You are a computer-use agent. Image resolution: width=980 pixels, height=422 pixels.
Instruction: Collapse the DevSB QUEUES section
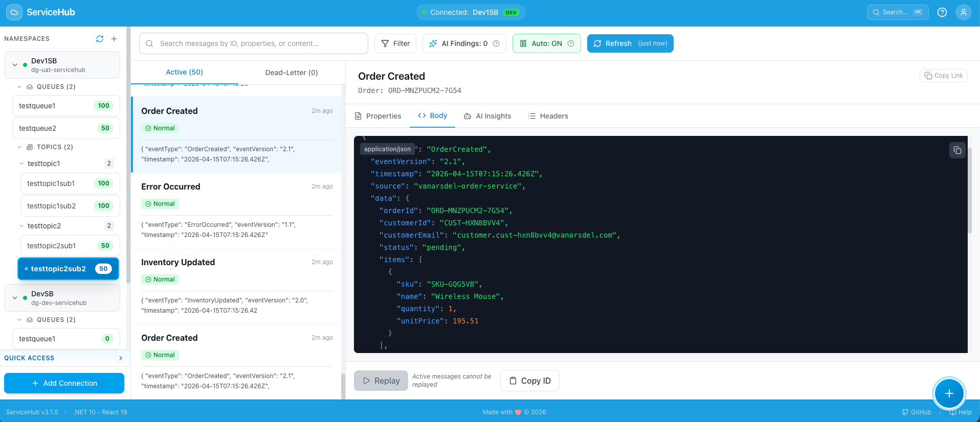pos(19,320)
